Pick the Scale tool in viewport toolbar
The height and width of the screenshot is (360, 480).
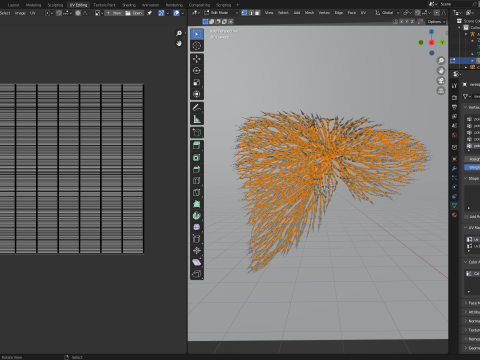(x=197, y=82)
